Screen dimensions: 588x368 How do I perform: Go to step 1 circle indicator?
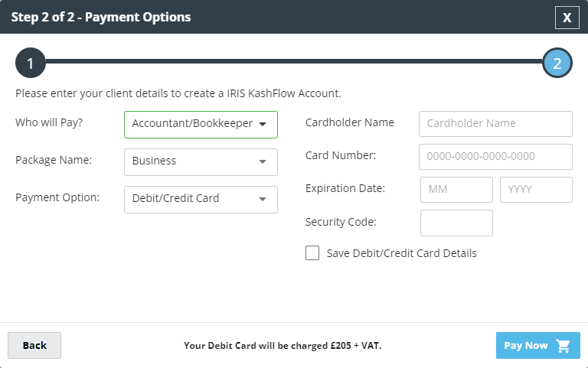coord(31,63)
